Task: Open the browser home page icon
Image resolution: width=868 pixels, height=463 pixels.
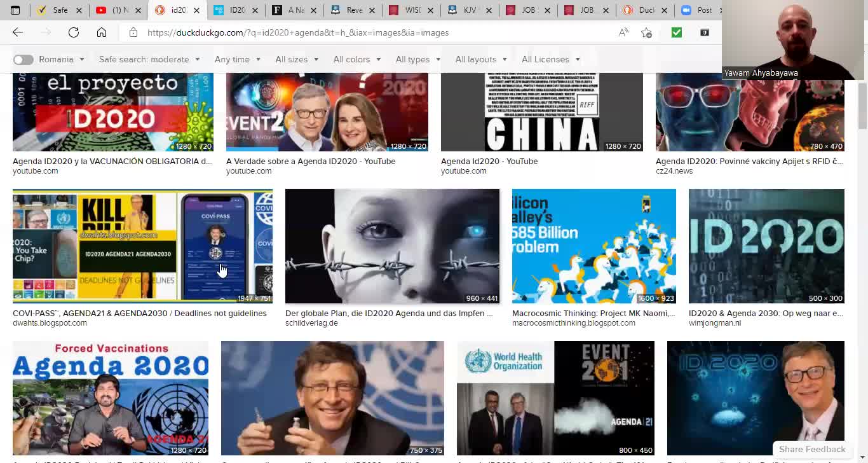Action: click(x=102, y=32)
